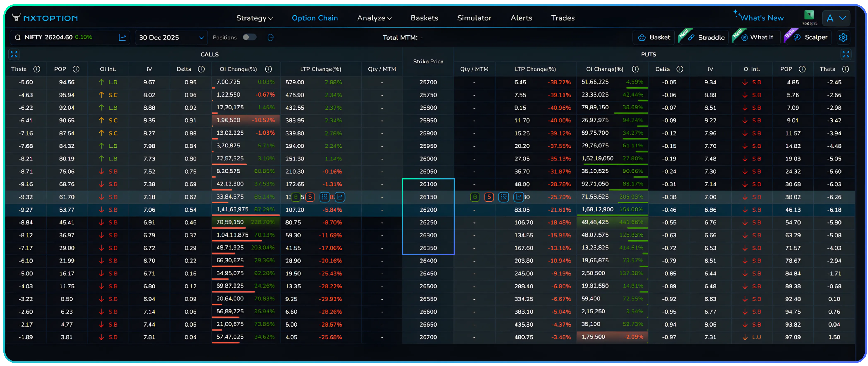This screenshot has height=366, width=868.
Task: Select the Sell icon on 26150 put row
Action: pyautogui.click(x=489, y=197)
